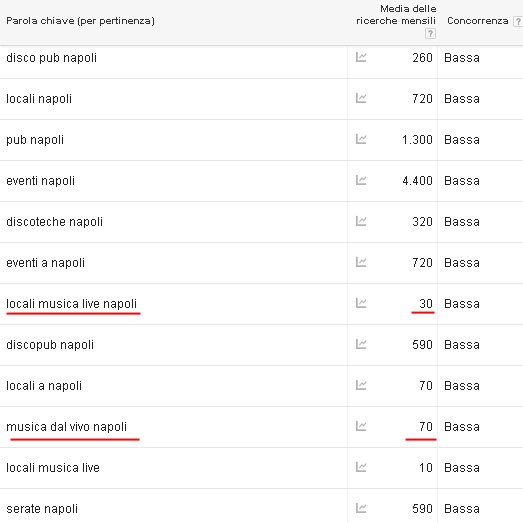Select keyword eventi napoli
523x523 pixels.
[x=40, y=181]
